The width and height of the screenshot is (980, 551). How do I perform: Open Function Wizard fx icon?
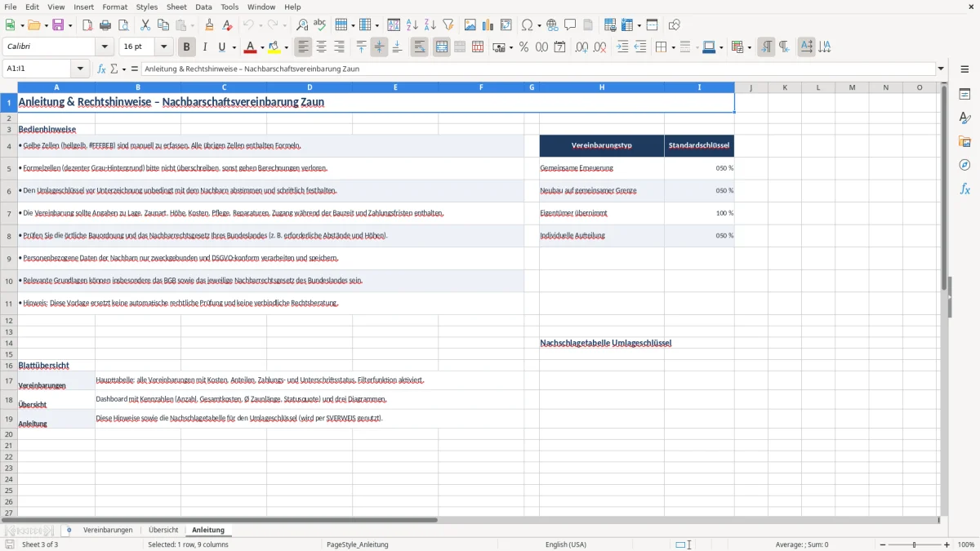pos(102,69)
